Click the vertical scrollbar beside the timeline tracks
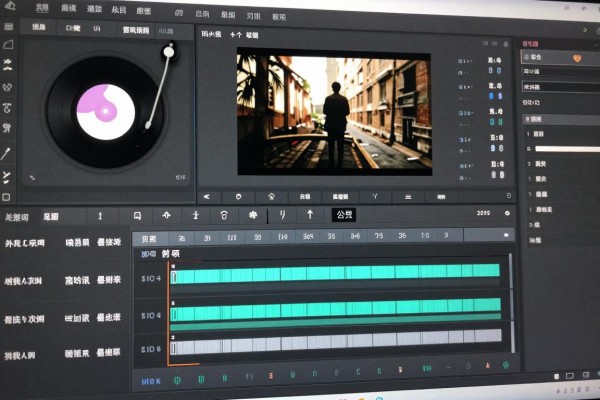 pos(512,303)
